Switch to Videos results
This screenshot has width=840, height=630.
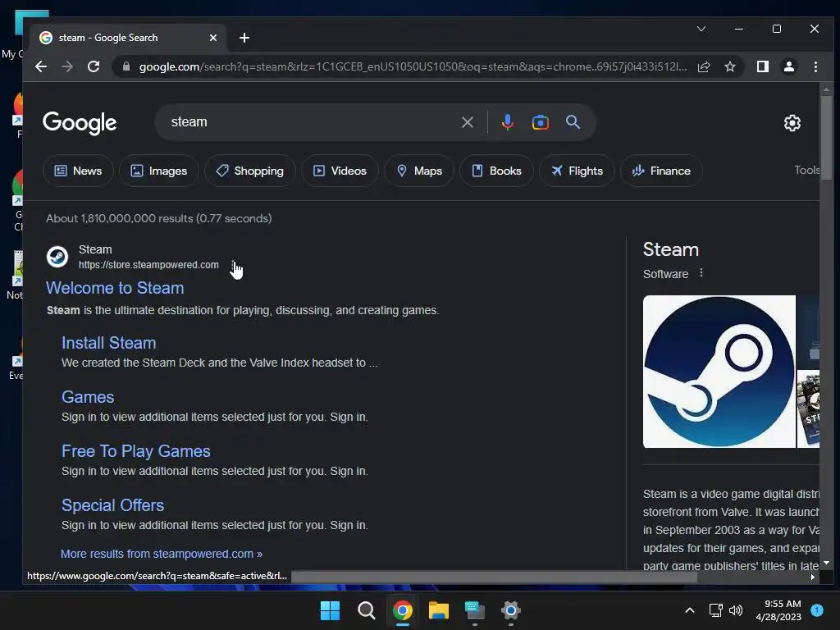click(340, 171)
